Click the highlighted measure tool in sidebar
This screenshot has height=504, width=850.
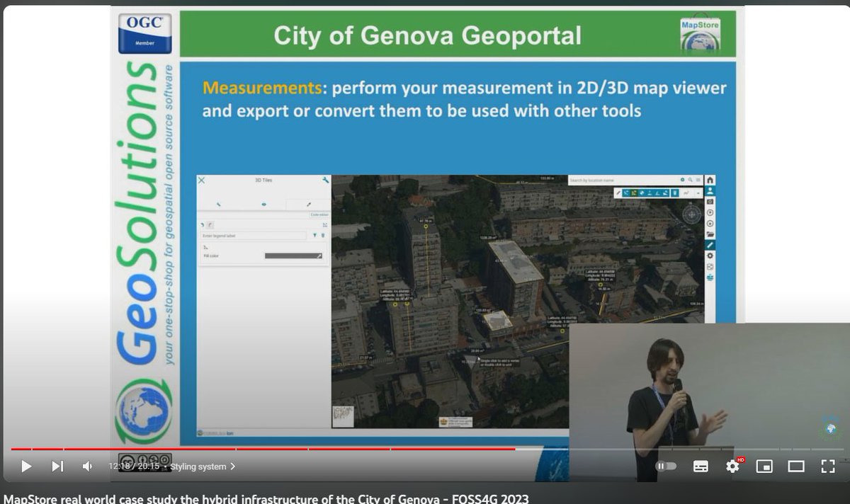[710, 245]
